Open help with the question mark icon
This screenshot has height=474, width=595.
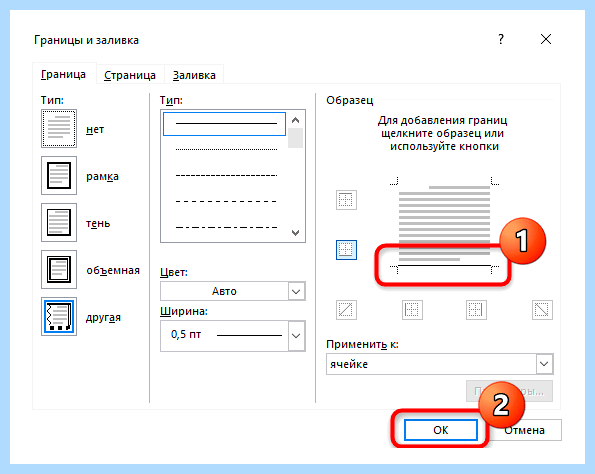(501, 39)
